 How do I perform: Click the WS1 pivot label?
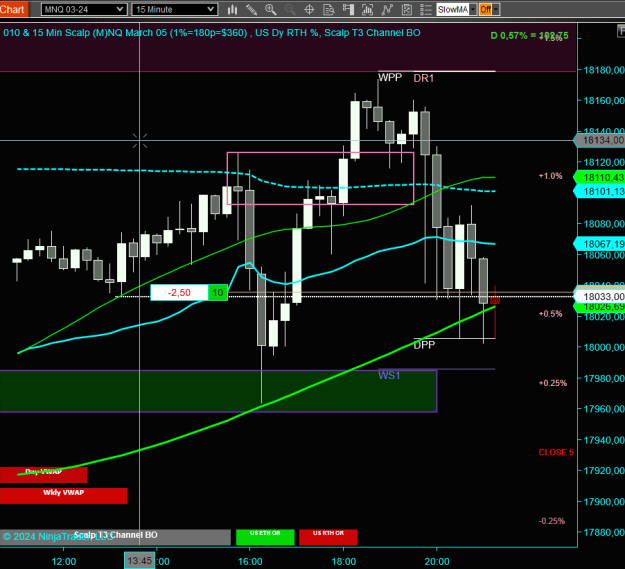[x=389, y=375]
